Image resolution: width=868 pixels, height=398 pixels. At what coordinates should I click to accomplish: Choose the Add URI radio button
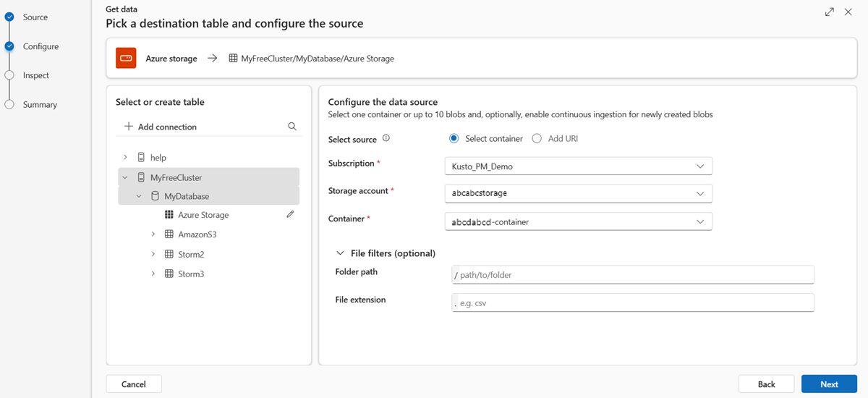[537, 138]
